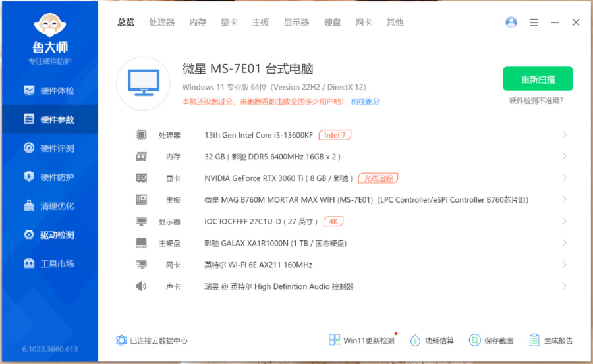Click the processor chip icon
593x364 pixels.
141,134
